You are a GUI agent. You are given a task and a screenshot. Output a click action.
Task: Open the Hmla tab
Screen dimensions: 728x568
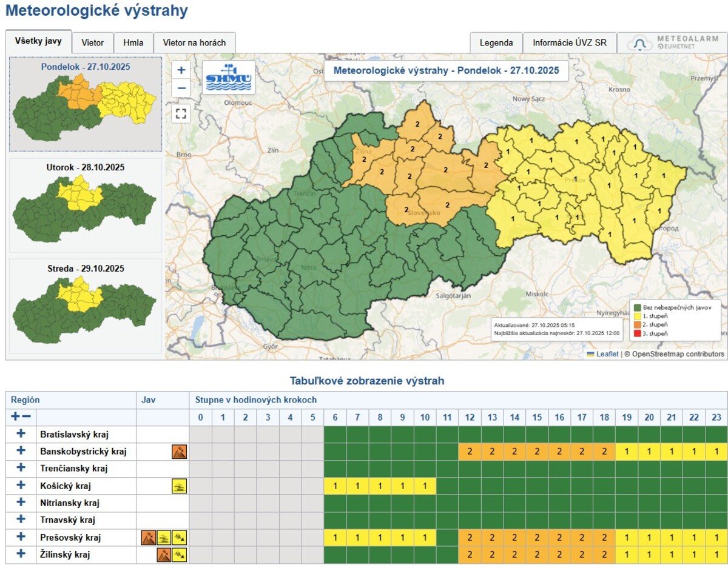coord(133,43)
